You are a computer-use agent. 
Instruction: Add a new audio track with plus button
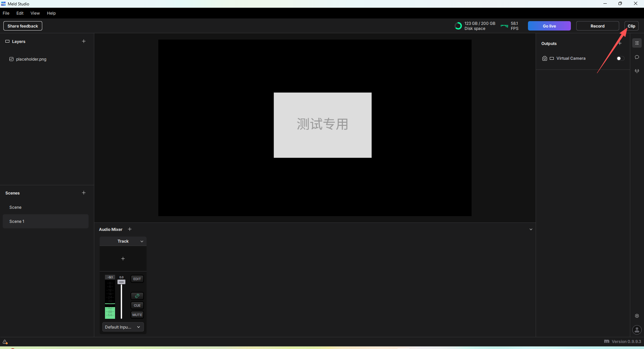point(130,229)
